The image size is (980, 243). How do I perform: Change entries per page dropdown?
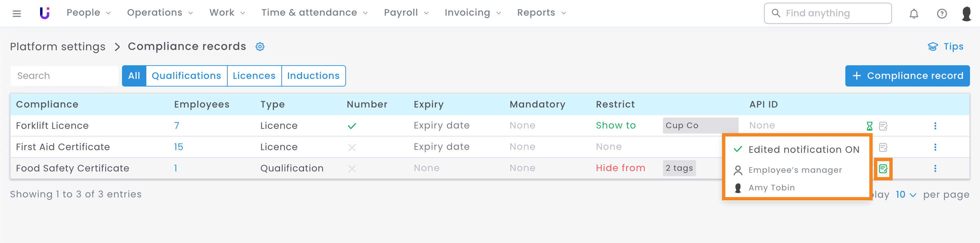pos(906,195)
